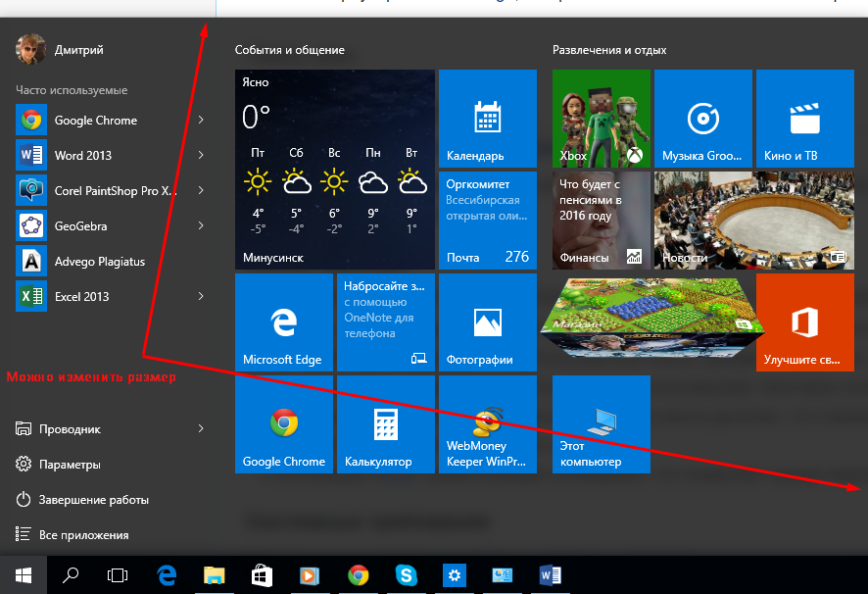Open the weather tile for Минусинск
This screenshot has height=594, width=868.
(335, 170)
